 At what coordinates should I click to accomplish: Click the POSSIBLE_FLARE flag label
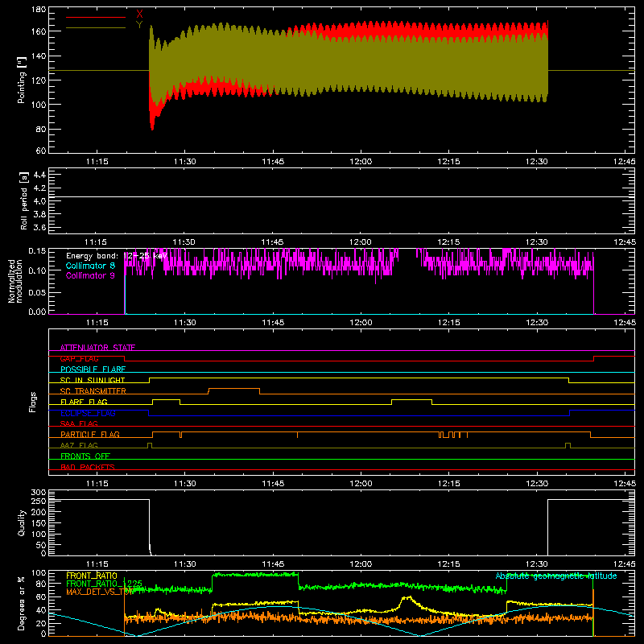pyautogui.click(x=93, y=369)
